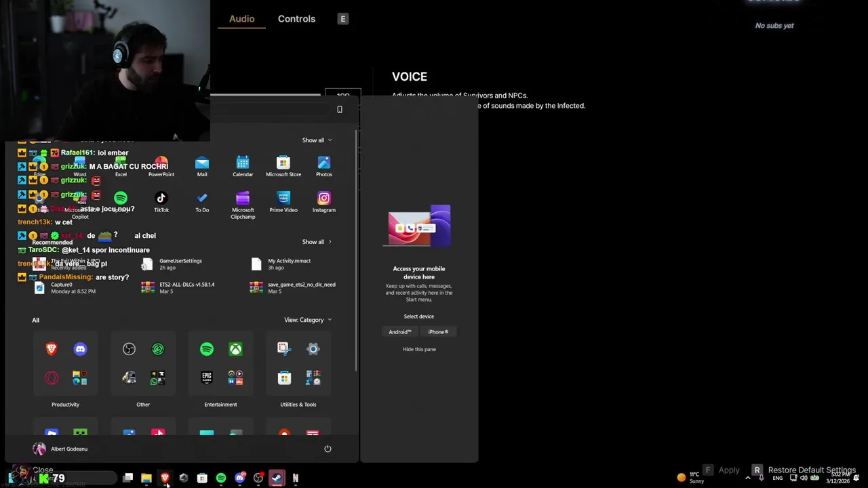Viewport: 868px width, 488px height.
Task: Open Epic Games Launcher
Action: (207, 378)
